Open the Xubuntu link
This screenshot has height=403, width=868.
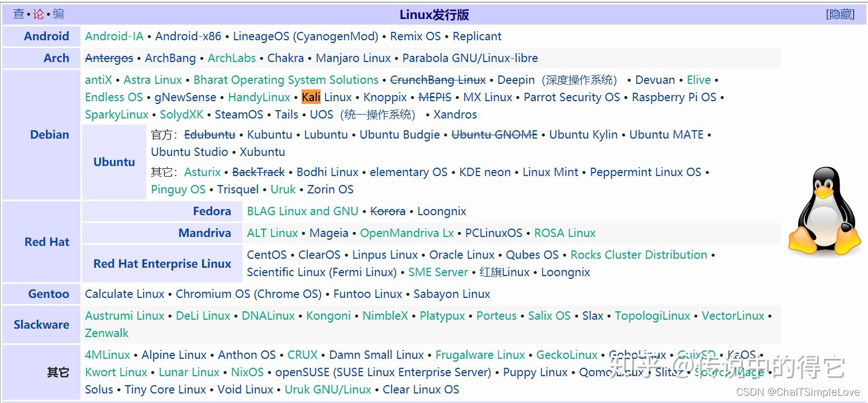262,152
